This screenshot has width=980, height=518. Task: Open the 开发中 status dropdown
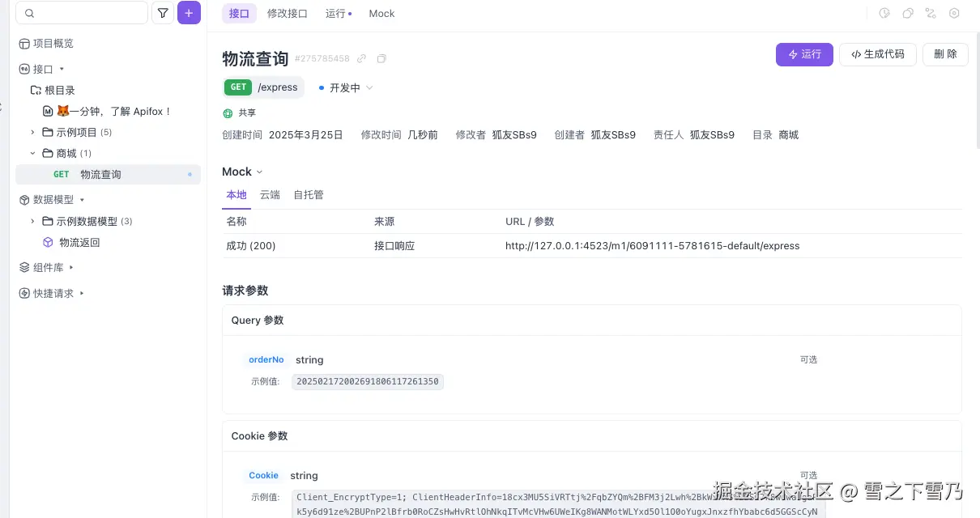coord(346,87)
